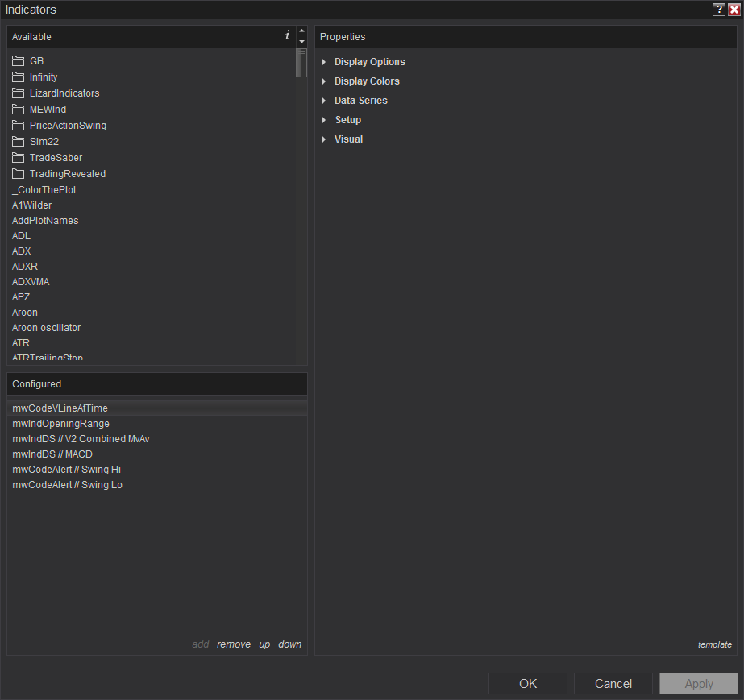Open the PriceActionSwing folder icon
The width and height of the screenshot is (744, 700).
(18, 125)
